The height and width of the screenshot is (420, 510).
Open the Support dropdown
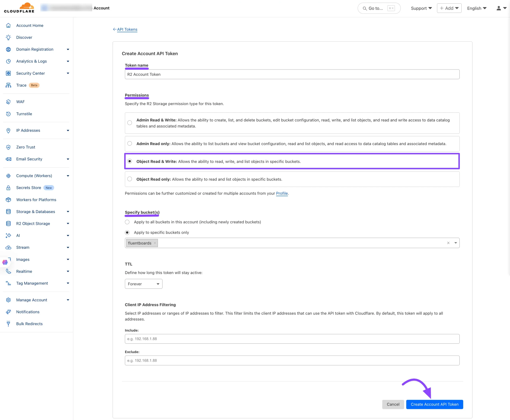421,8
